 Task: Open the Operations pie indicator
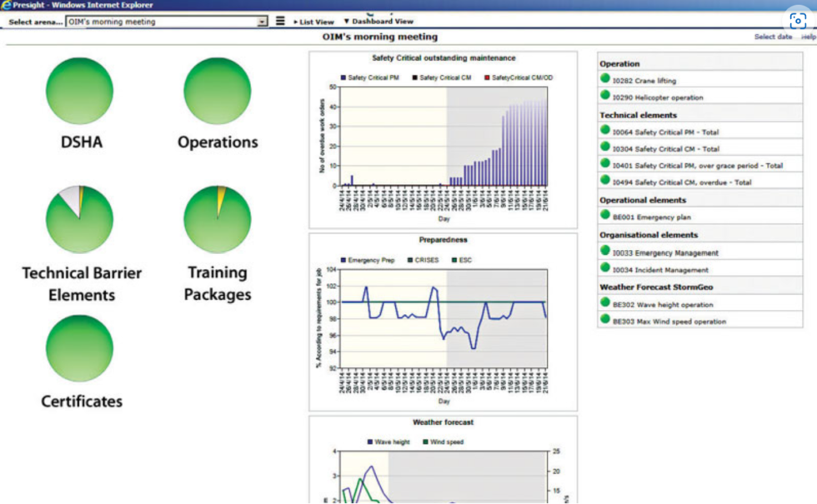(216, 90)
